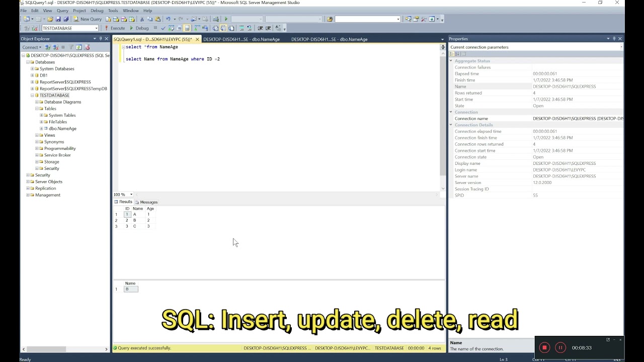
Task: Expand the dbo.NameAge table node
Action: [x=41, y=129]
